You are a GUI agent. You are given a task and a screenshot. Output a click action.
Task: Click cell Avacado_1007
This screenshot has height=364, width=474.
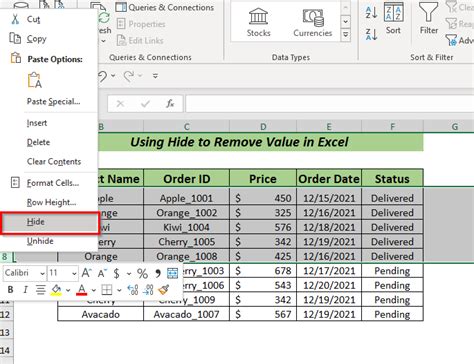tap(187, 314)
